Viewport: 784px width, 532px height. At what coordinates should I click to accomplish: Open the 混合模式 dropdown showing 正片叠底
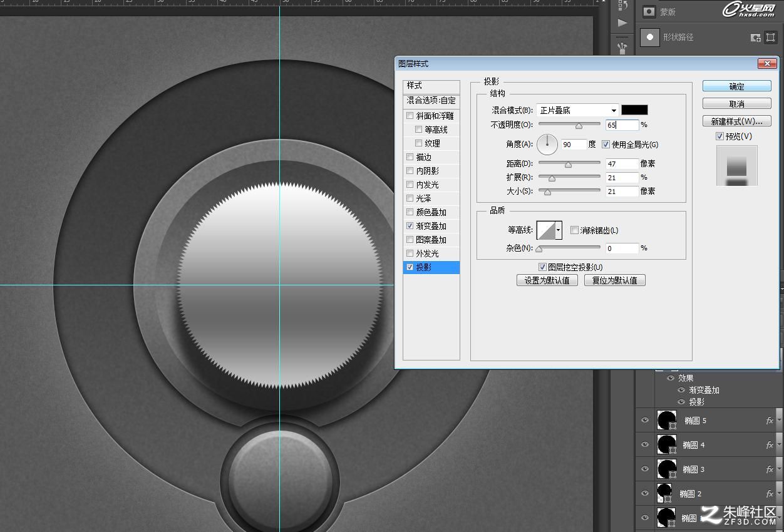click(577, 110)
